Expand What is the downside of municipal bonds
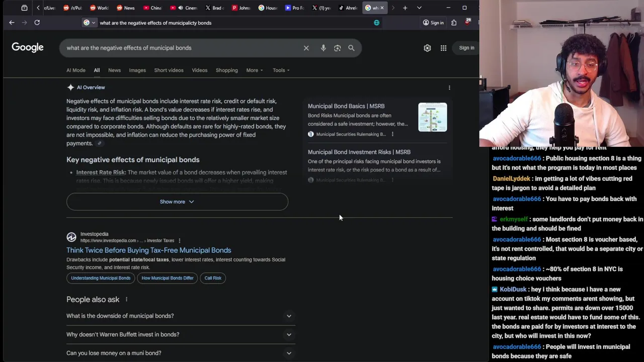Screen dimensions: 644x362 181,316
